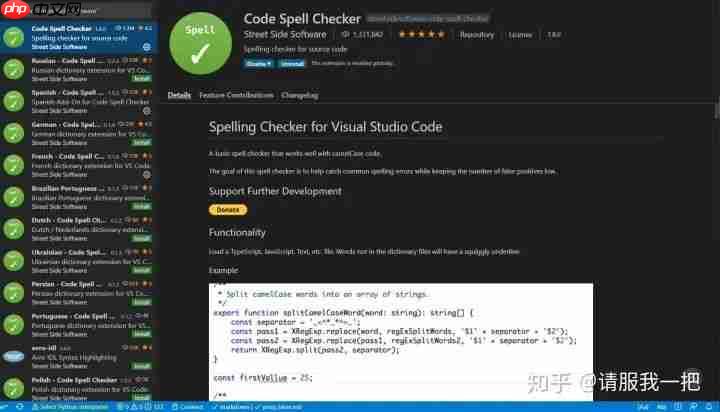Click Spanish - Code Spell extension icon
The width and height of the screenshot is (720, 412).
tap(14, 101)
